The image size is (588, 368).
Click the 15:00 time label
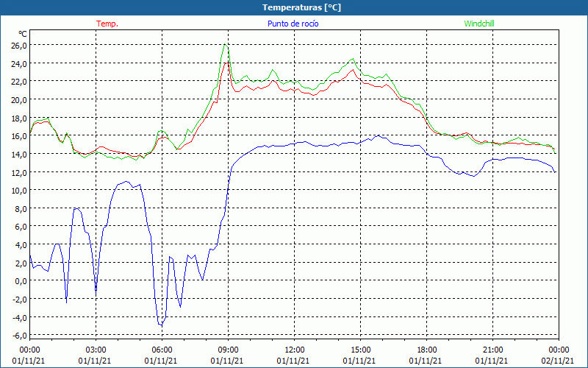pyautogui.click(x=360, y=350)
